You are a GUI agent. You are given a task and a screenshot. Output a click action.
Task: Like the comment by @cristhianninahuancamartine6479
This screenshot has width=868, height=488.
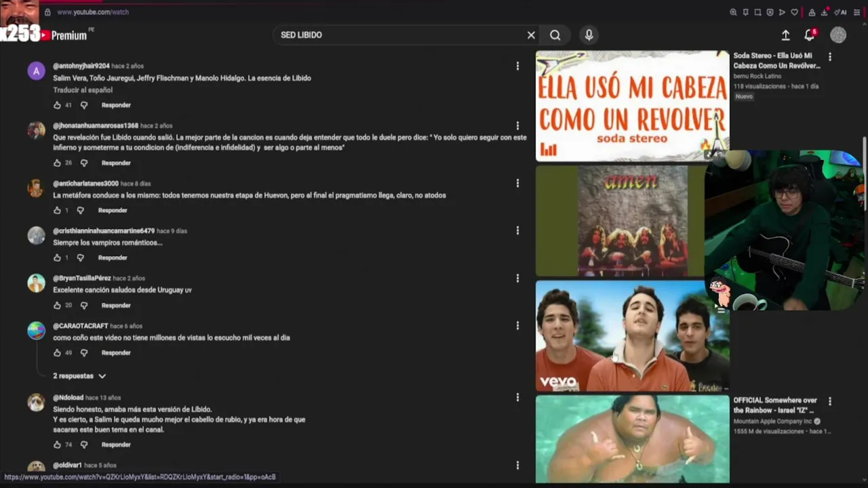(57, 258)
